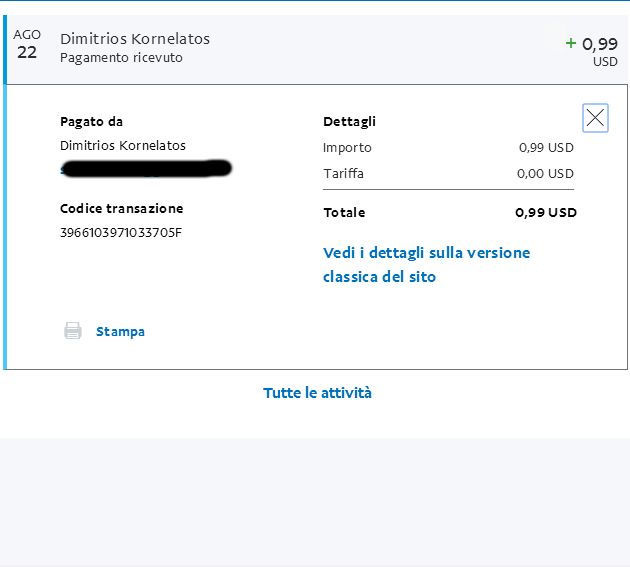The width and height of the screenshot is (630, 567).
Task: Open Tutte le attività link
Action: (x=317, y=393)
